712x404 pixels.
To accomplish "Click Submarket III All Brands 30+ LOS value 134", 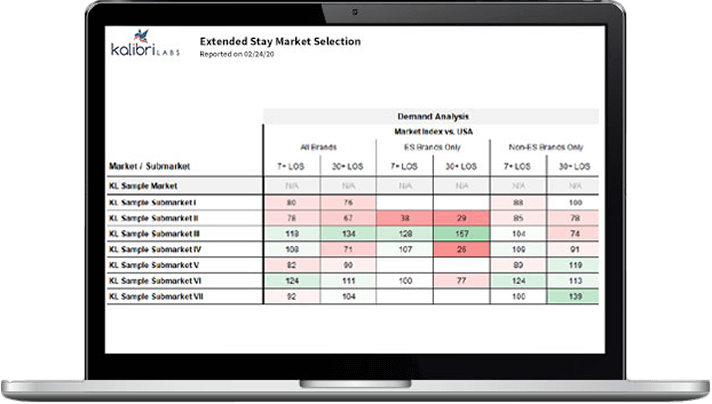I will (x=348, y=234).
